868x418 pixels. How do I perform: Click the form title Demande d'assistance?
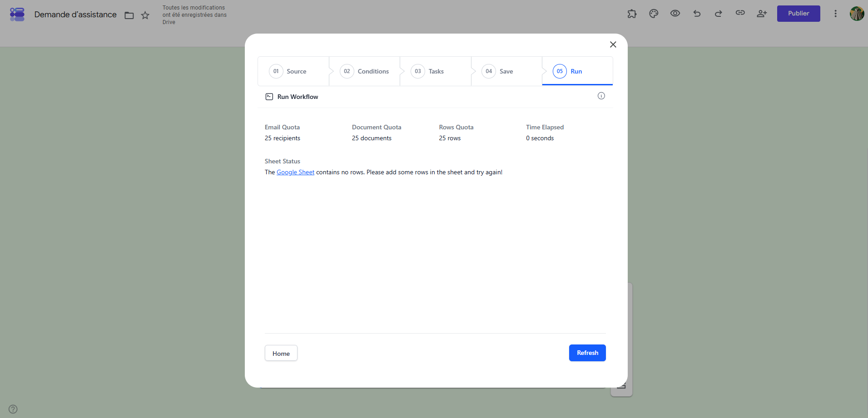[x=75, y=15]
